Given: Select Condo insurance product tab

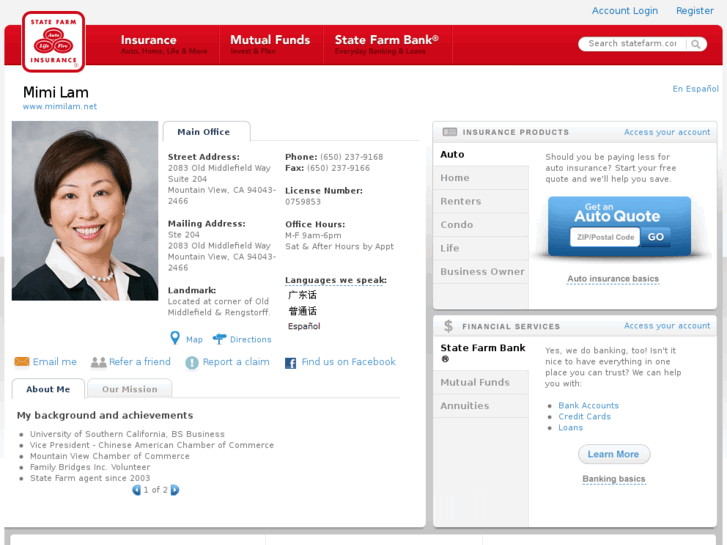Looking at the screenshot, I should pos(481,224).
